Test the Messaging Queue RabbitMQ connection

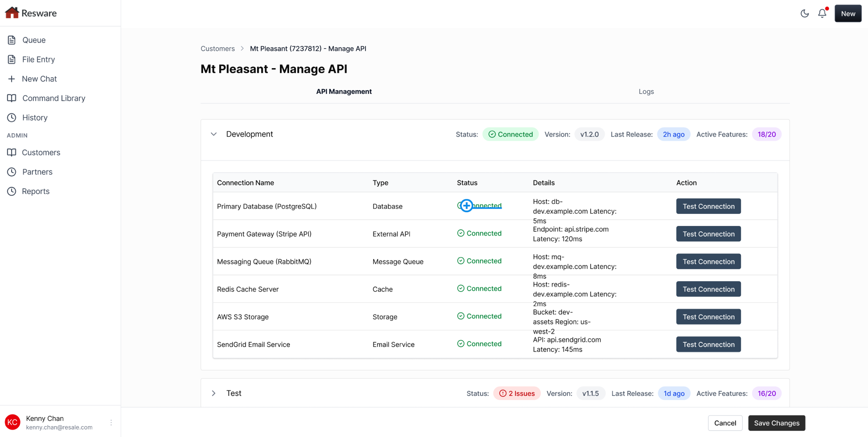point(708,262)
